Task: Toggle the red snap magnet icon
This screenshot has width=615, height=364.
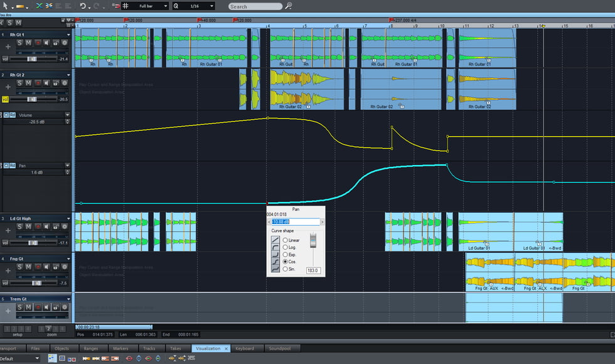Action: click(115, 6)
